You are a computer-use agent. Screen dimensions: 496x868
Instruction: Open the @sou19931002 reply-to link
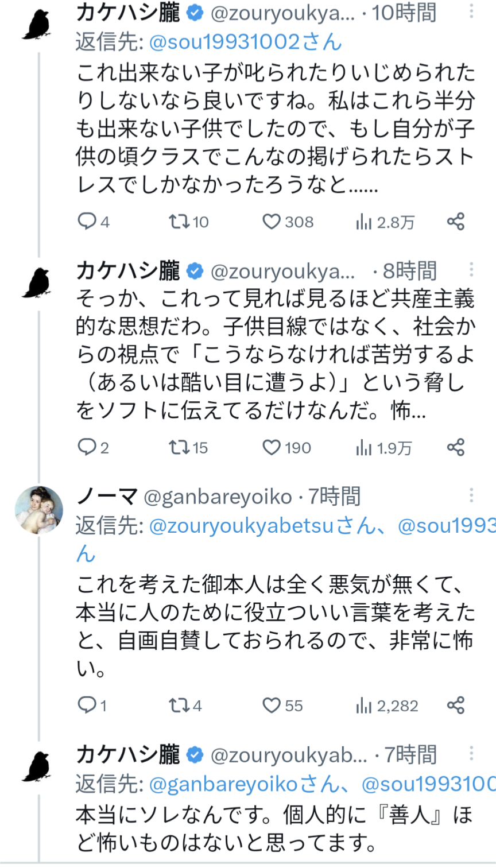click(245, 41)
